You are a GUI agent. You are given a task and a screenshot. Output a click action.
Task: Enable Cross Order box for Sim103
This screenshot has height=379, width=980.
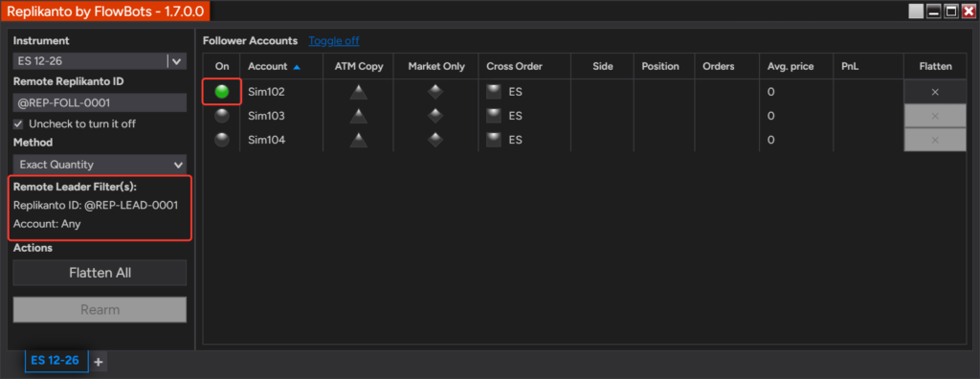(x=494, y=116)
